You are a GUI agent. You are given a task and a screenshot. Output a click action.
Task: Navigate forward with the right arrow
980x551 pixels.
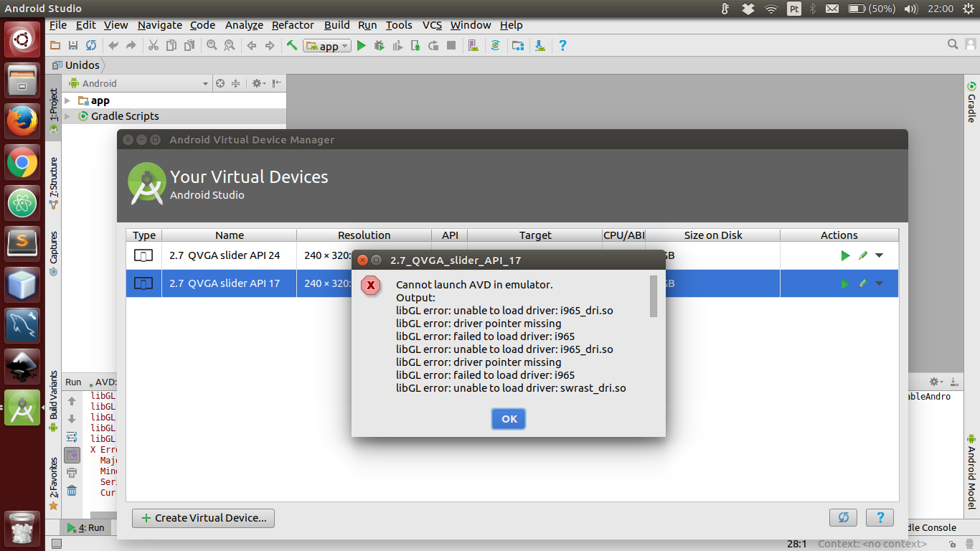tap(270, 45)
